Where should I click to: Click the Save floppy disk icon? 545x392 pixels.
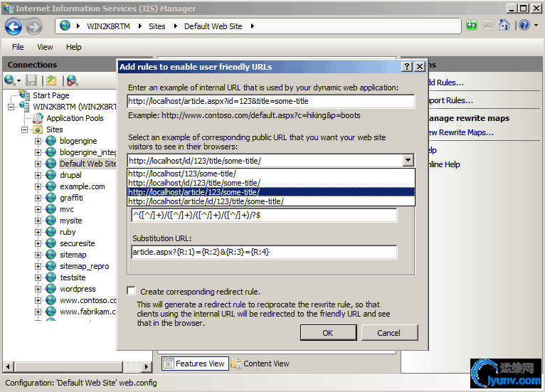pyautogui.click(x=31, y=80)
